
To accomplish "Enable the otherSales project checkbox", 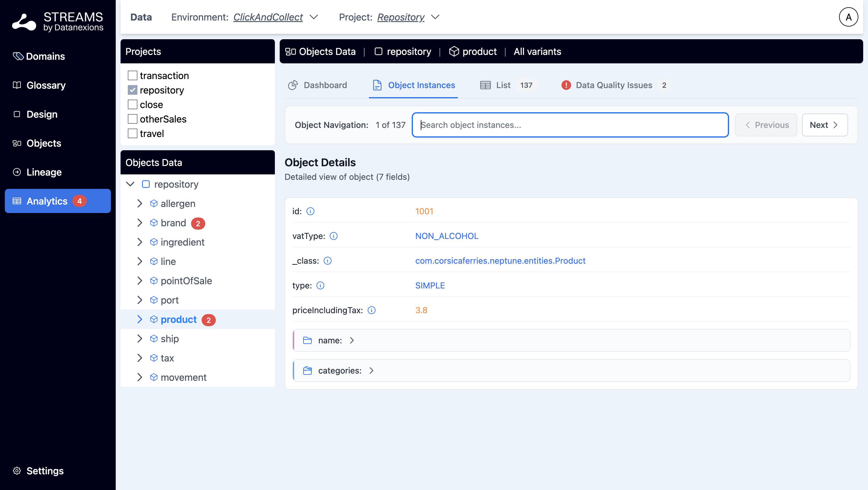I will click(132, 119).
